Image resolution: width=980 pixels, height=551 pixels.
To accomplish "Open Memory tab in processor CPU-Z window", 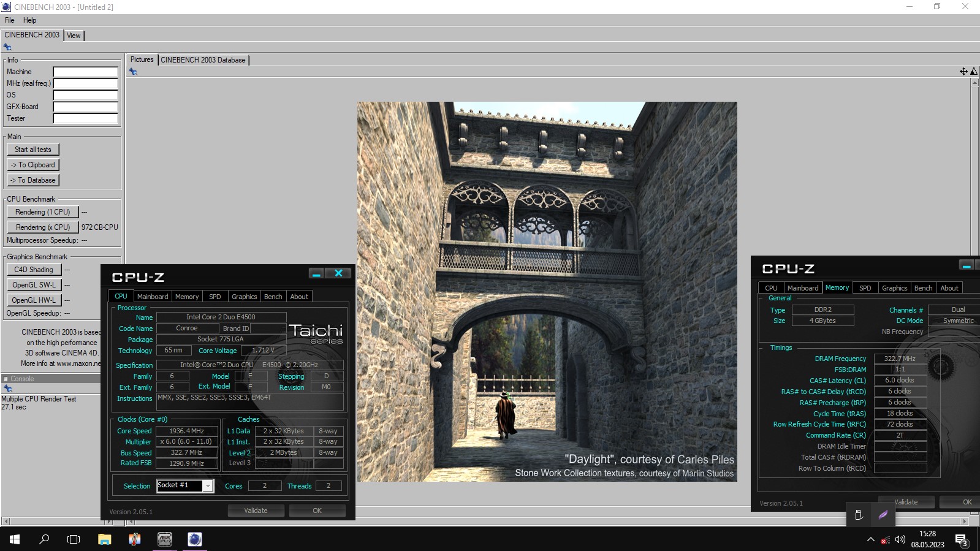I will pos(187,297).
